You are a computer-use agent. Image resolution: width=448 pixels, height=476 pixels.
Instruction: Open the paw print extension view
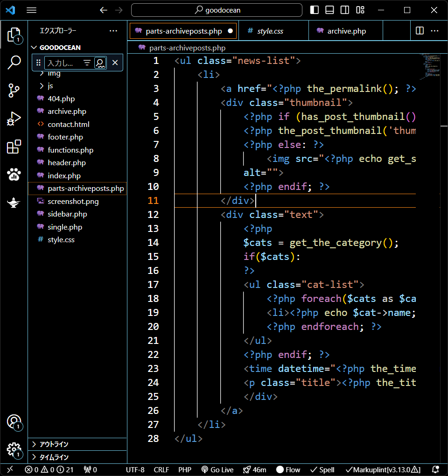point(14,175)
